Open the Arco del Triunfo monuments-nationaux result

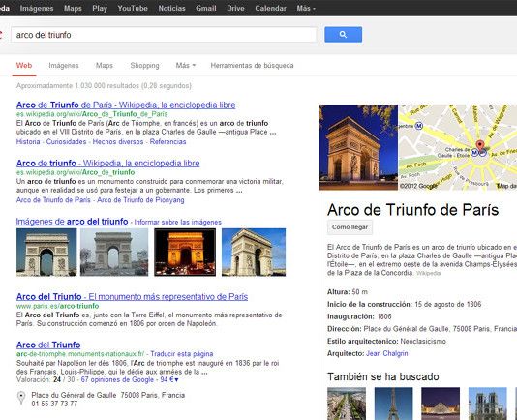click(48, 345)
